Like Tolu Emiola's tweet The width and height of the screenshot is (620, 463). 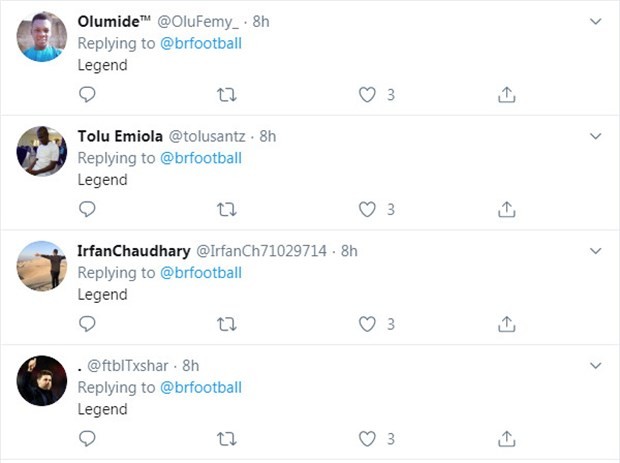(367, 210)
